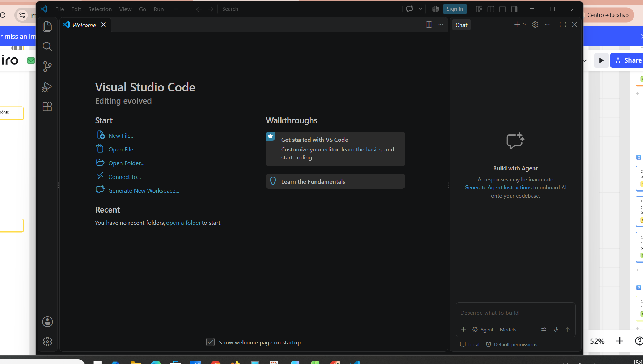Select the Welcome editor tab
Image resolution: width=643 pixels, height=364 pixels.
[85, 25]
